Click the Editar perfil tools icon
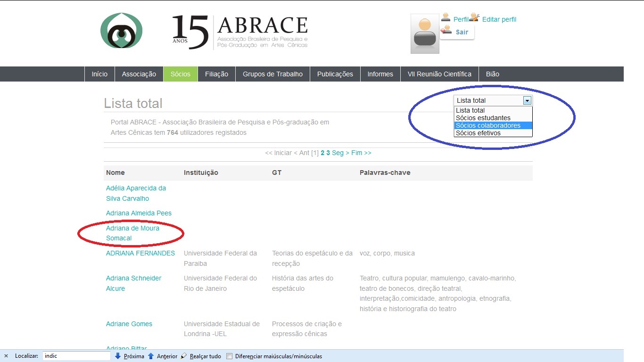 click(474, 17)
